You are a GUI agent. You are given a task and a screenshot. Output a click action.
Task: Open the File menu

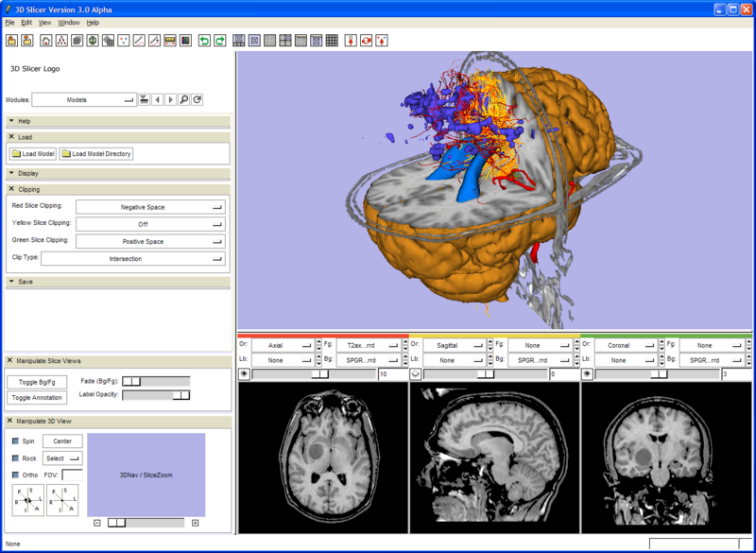(9, 22)
